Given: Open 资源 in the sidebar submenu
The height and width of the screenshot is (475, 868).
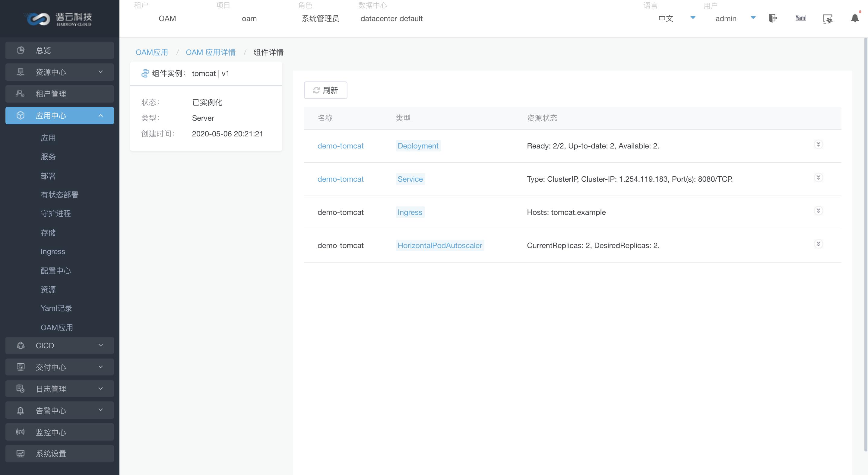Looking at the screenshot, I should 48,289.
